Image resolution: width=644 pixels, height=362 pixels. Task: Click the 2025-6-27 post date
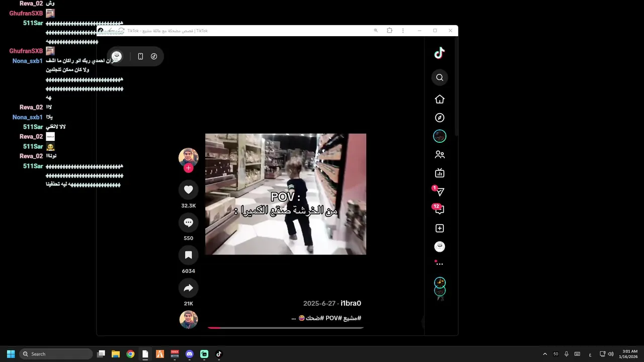pos(319,303)
